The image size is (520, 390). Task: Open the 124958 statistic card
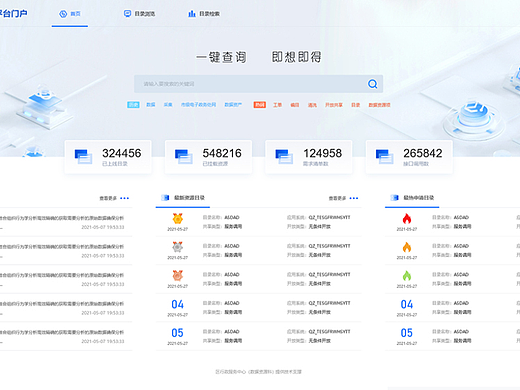[309, 157]
